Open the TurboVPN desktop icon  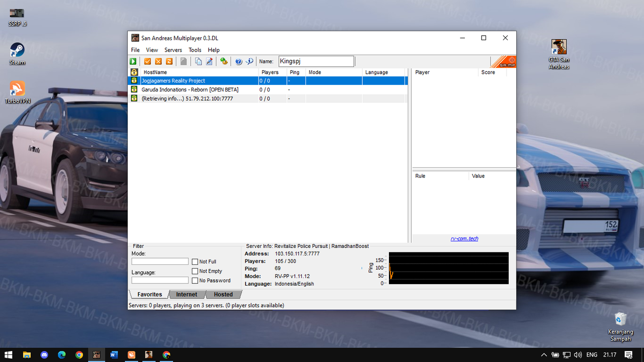pyautogui.click(x=17, y=92)
